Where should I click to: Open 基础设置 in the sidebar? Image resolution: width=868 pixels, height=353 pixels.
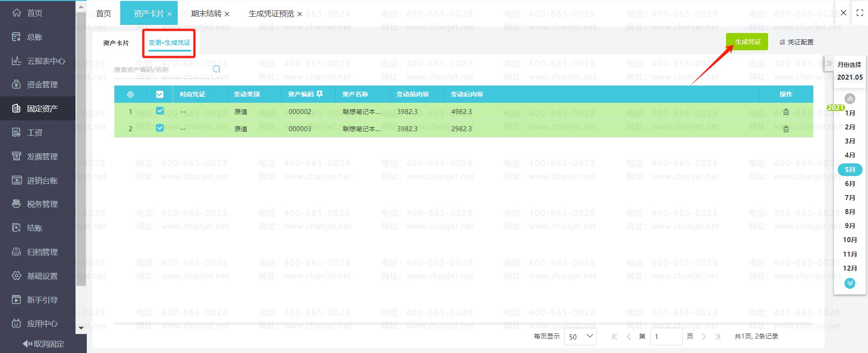34,276
